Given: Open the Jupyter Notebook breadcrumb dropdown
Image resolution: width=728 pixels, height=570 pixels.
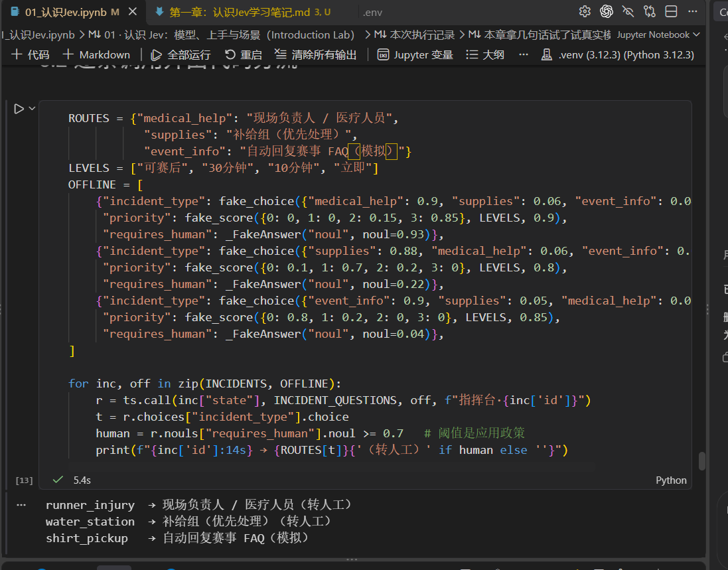Looking at the screenshot, I should [658, 35].
